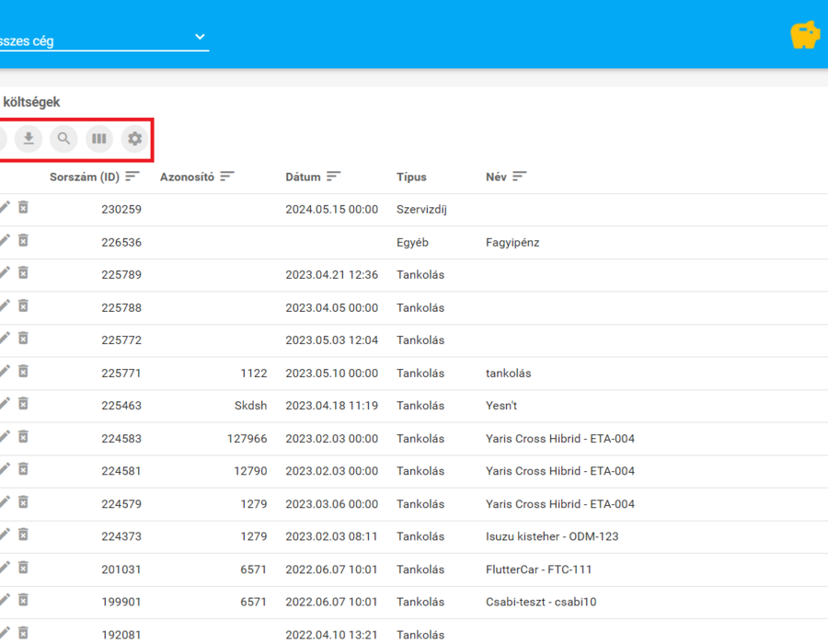Image resolution: width=828 pixels, height=644 pixels.
Task: Delete the Yesn't row 225463
Action: (23, 404)
